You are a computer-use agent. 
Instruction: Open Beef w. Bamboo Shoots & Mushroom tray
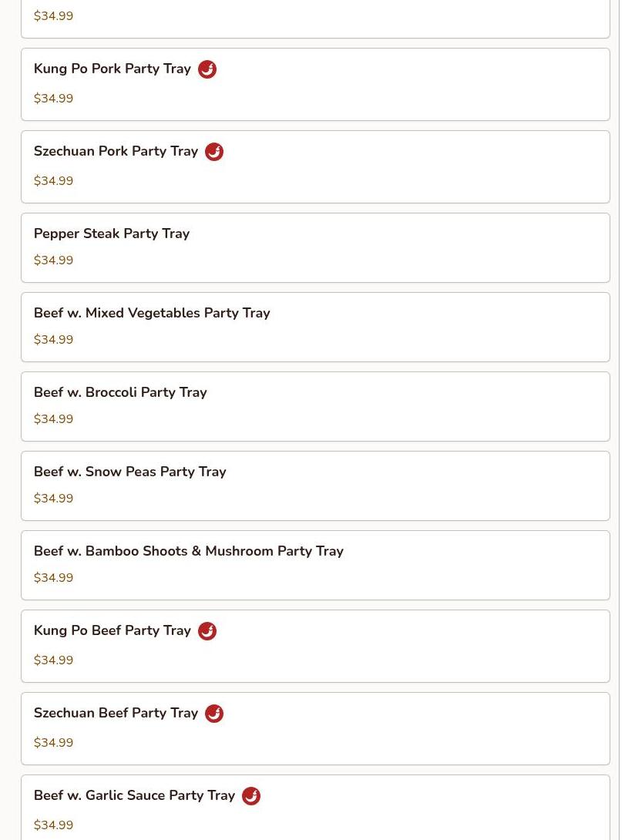(189, 551)
